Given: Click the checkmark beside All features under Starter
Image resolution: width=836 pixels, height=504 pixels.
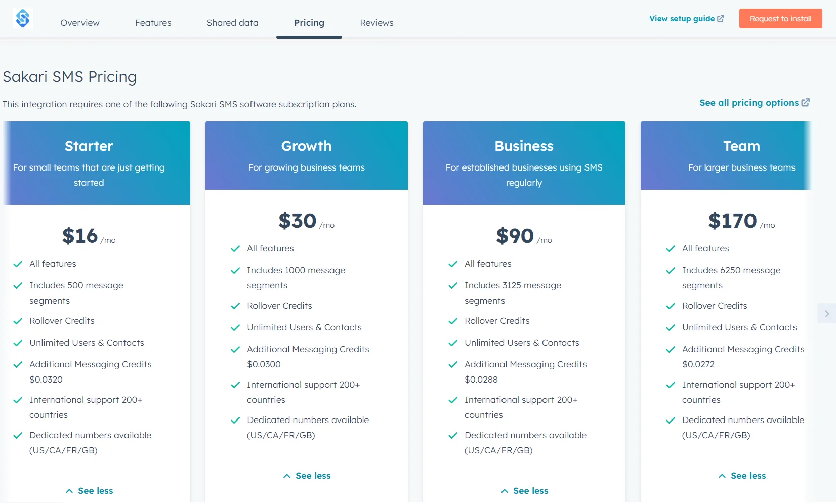Looking at the screenshot, I should (x=18, y=264).
